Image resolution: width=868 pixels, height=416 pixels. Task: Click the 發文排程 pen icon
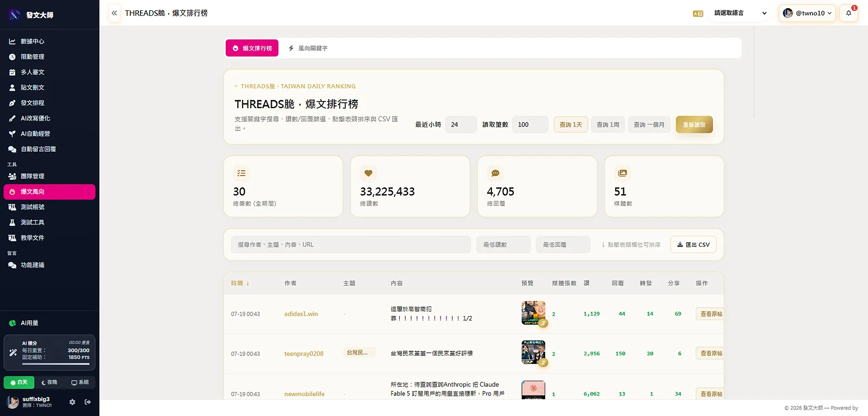[12, 103]
